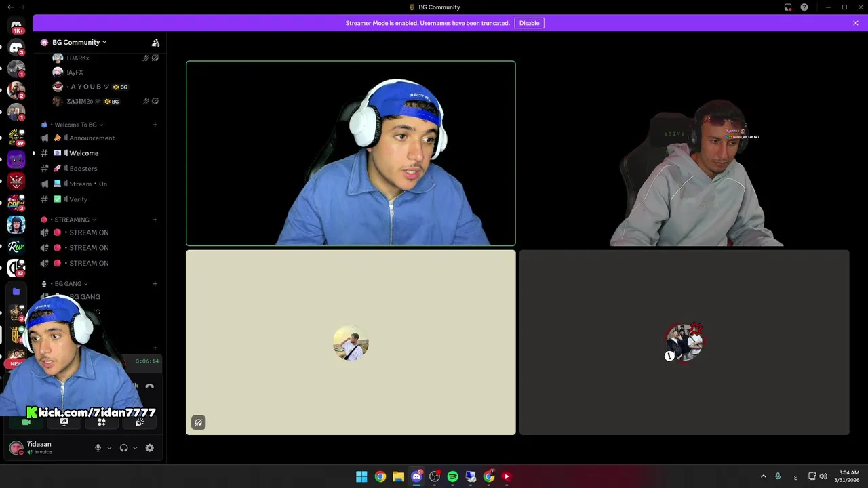Expand the BG Community server menu
The width and height of the screenshot is (868, 488).
tap(79, 42)
